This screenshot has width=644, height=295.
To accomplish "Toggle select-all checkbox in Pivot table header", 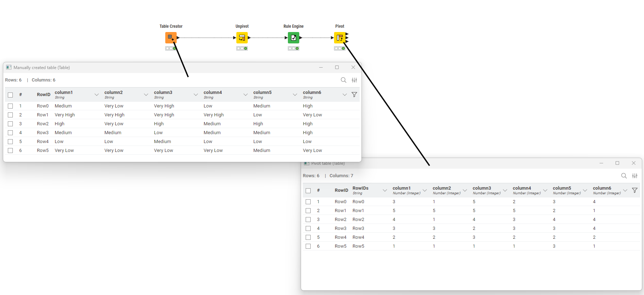I will pyautogui.click(x=308, y=191).
